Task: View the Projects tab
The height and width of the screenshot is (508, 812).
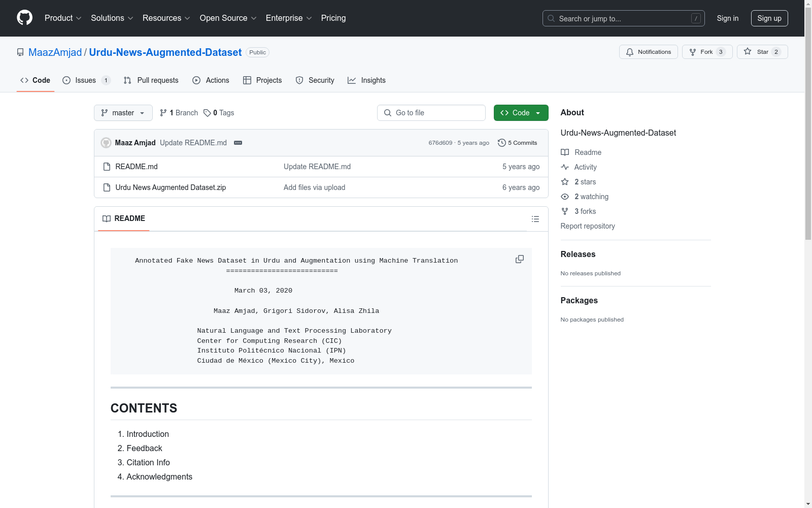Action: pyautogui.click(x=262, y=80)
